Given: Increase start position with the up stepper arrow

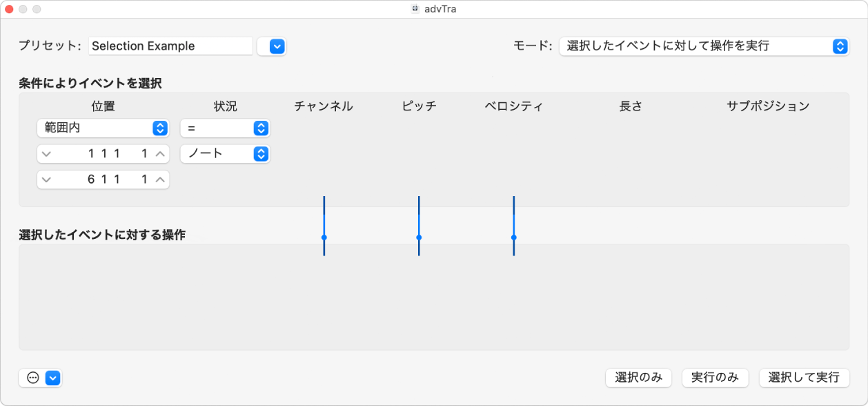Looking at the screenshot, I should click(x=159, y=153).
